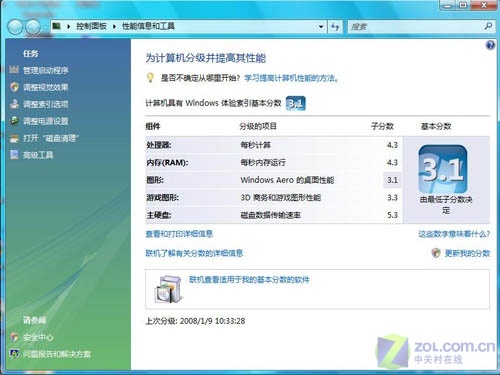Click the icon next to 管理启动程序
The height and width of the screenshot is (375, 500).
pos(14,70)
